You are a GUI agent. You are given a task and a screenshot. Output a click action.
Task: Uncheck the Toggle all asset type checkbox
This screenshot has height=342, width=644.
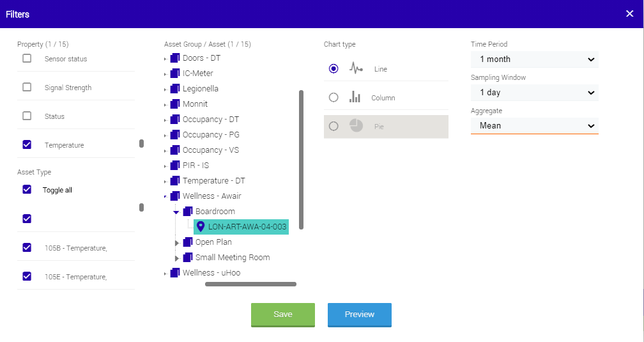click(x=27, y=189)
